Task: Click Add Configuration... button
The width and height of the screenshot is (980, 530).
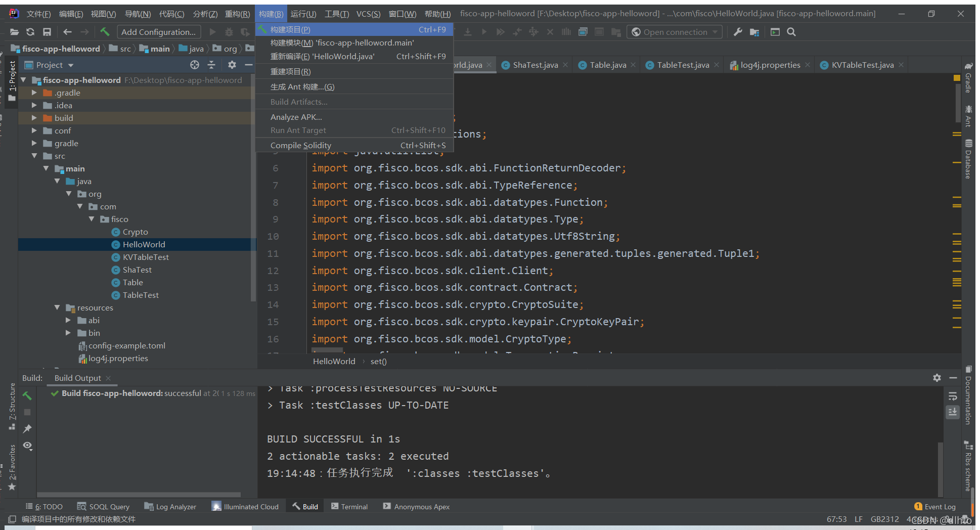Action: click(x=159, y=32)
